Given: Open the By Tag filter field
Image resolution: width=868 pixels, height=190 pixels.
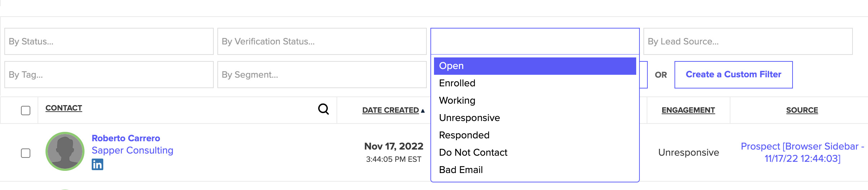Looking at the screenshot, I should 109,75.
